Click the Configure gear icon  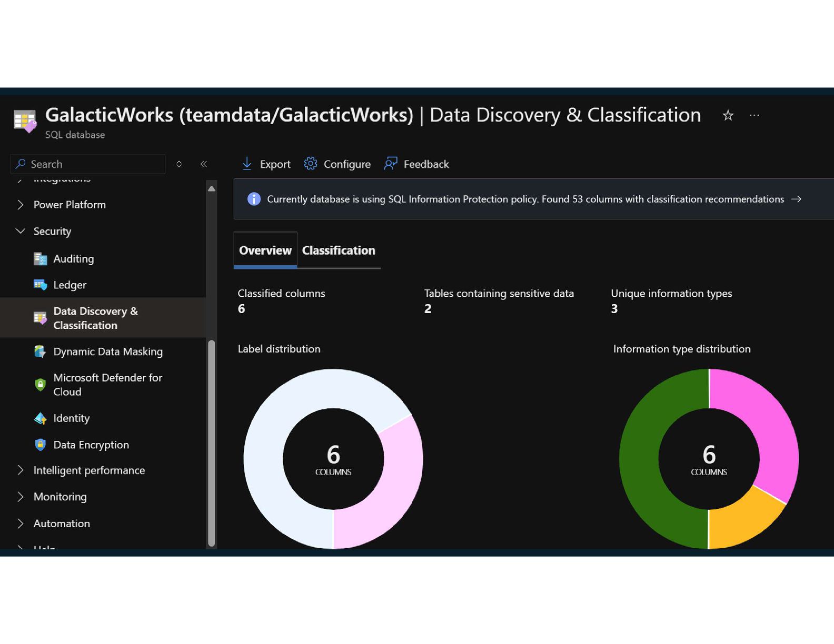point(311,164)
